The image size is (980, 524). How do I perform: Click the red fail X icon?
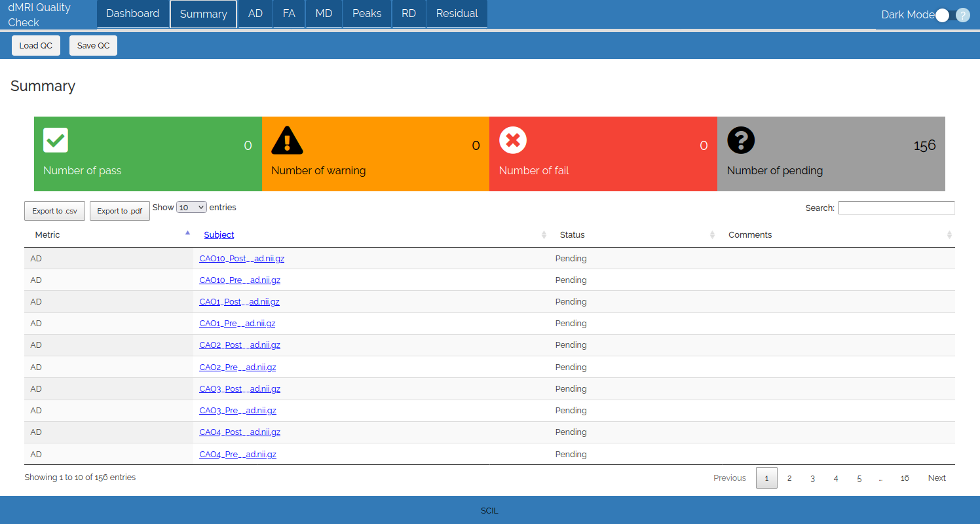(x=513, y=140)
